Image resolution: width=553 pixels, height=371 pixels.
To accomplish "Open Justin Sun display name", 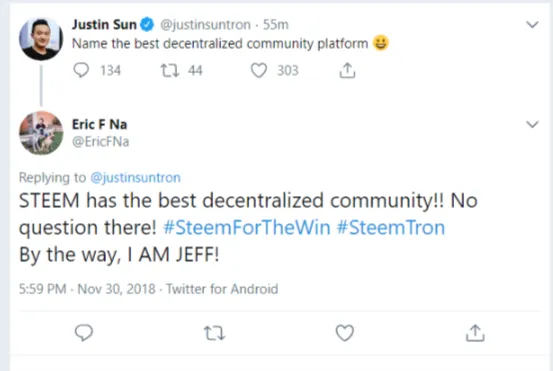I will pyautogui.click(x=104, y=25).
